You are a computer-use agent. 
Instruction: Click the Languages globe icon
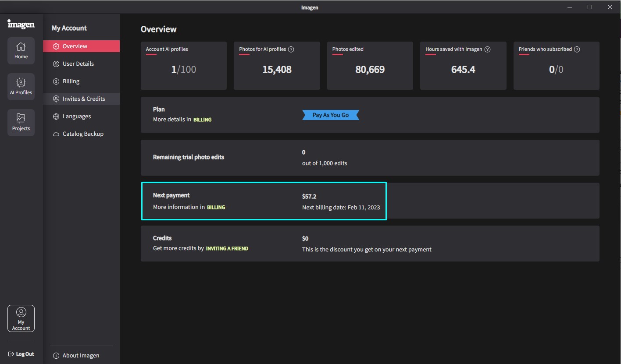(x=56, y=117)
